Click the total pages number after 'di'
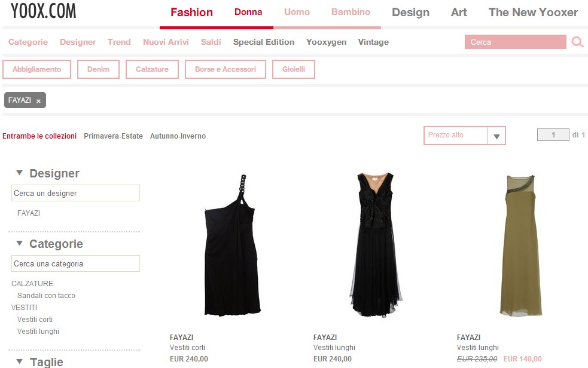588x368 pixels. click(583, 135)
